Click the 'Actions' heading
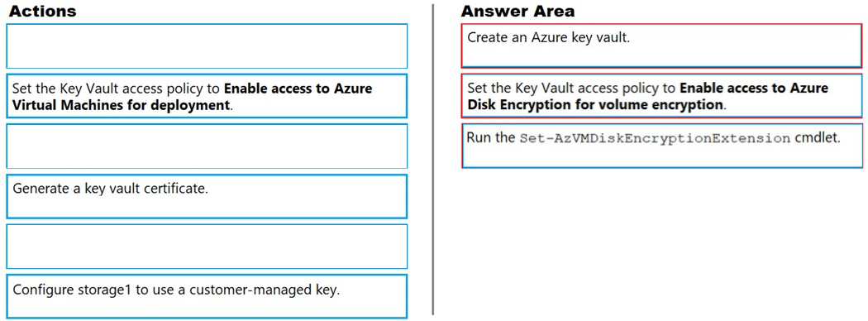The width and height of the screenshot is (868, 321). 43,11
